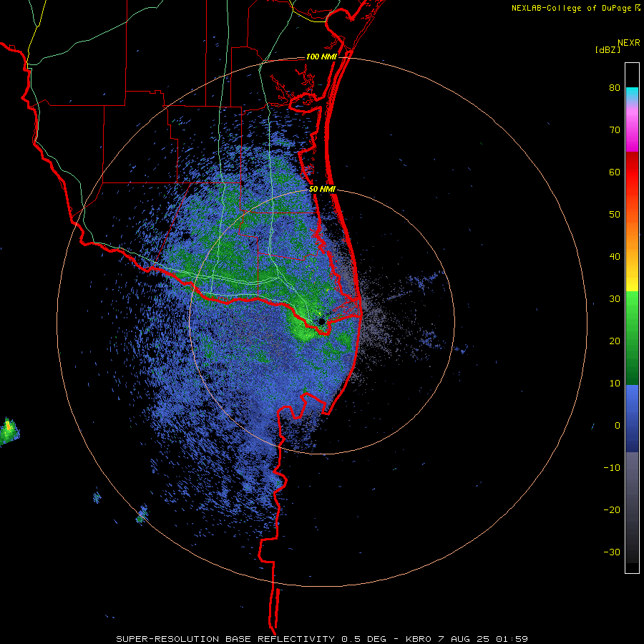Viewport: 644px width, 644px height.
Task: Click the cyan segment of the color bar
Action: (x=632, y=94)
